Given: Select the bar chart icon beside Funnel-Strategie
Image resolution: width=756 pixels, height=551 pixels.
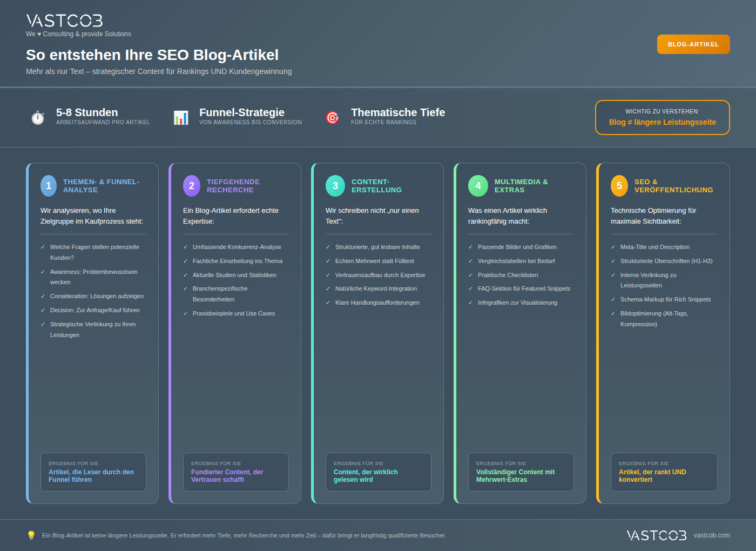Looking at the screenshot, I should (x=181, y=117).
